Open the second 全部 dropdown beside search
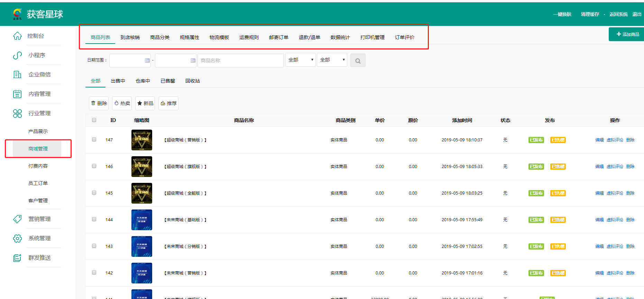This screenshot has height=299, width=644. 332,60
